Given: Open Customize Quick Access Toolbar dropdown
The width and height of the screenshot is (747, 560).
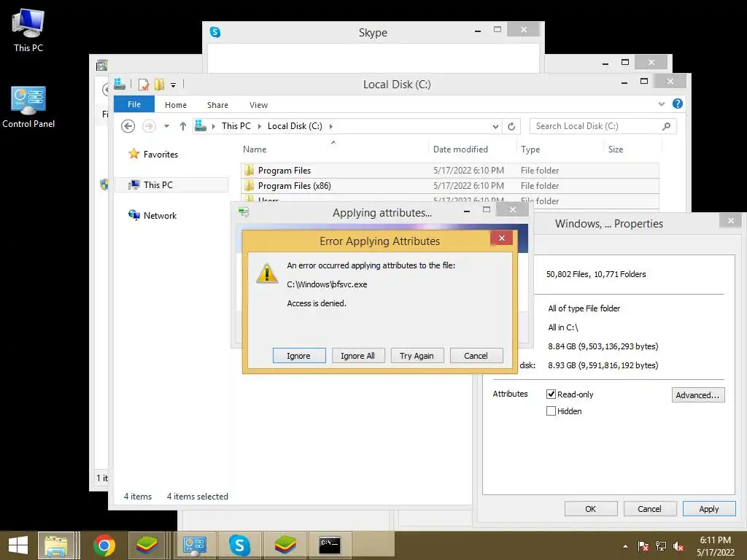Looking at the screenshot, I should tap(173, 85).
